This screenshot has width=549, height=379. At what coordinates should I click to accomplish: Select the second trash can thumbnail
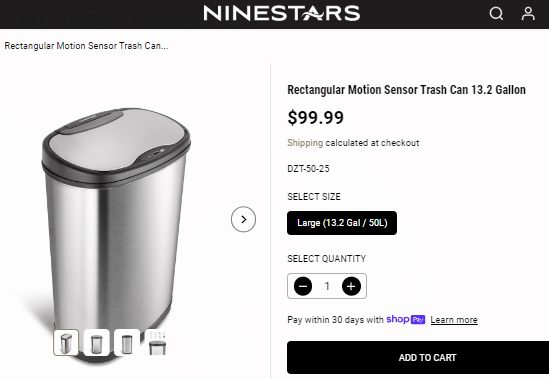pyautogui.click(x=96, y=342)
